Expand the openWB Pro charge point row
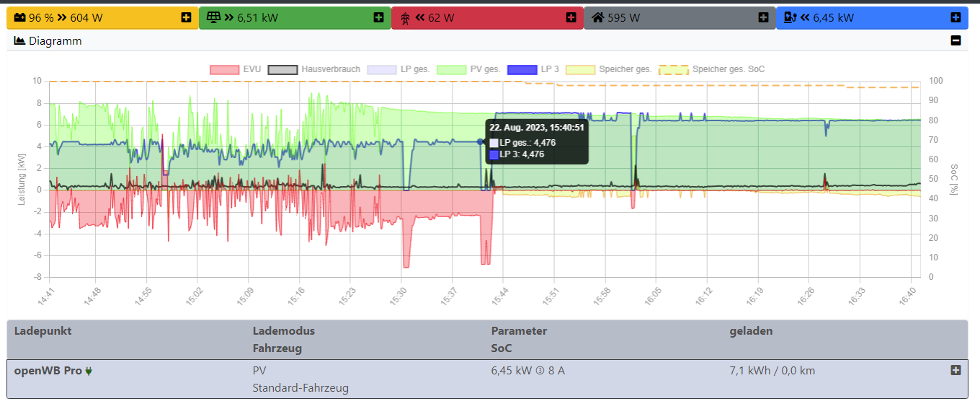The image size is (980, 409). 956,370
